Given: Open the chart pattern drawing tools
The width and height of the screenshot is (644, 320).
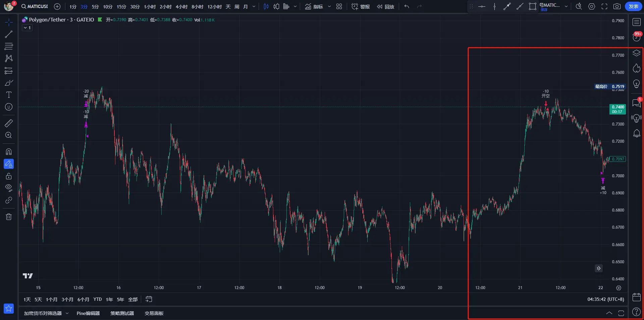Looking at the screenshot, I should click(x=9, y=58).
